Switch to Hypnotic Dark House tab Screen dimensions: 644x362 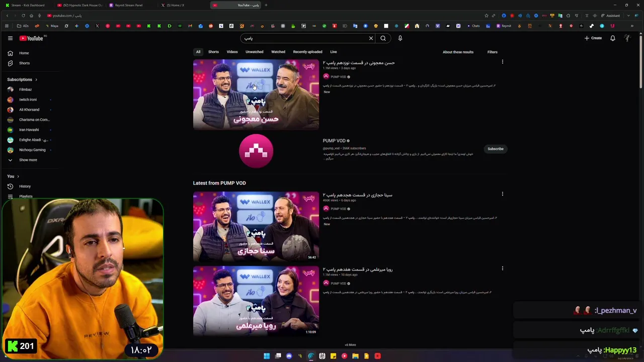coord(80,5)
